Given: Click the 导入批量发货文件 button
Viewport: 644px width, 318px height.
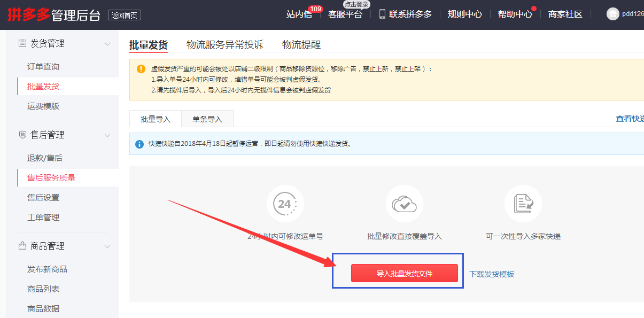Looking at the screenshot, I should pos(405,273).
